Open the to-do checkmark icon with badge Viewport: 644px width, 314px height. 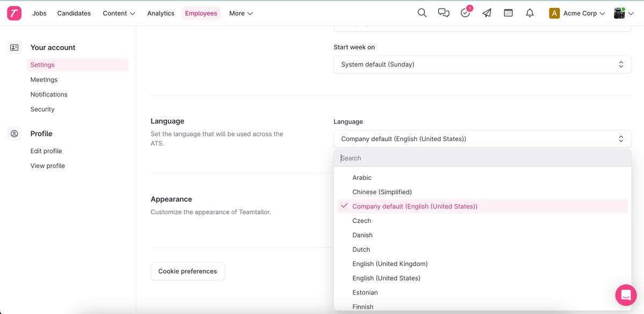pyautogui.click(x=465, y=13)
